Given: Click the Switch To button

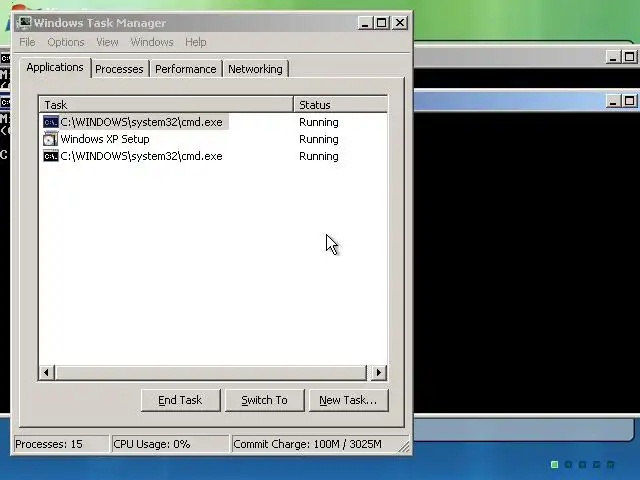Looking at the screenshot, I should point(264,400).
